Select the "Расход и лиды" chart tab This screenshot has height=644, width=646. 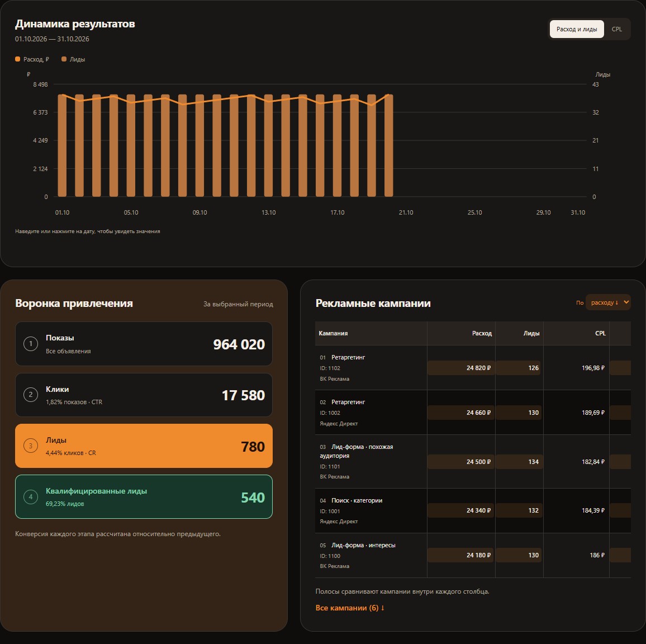(576, 29)
